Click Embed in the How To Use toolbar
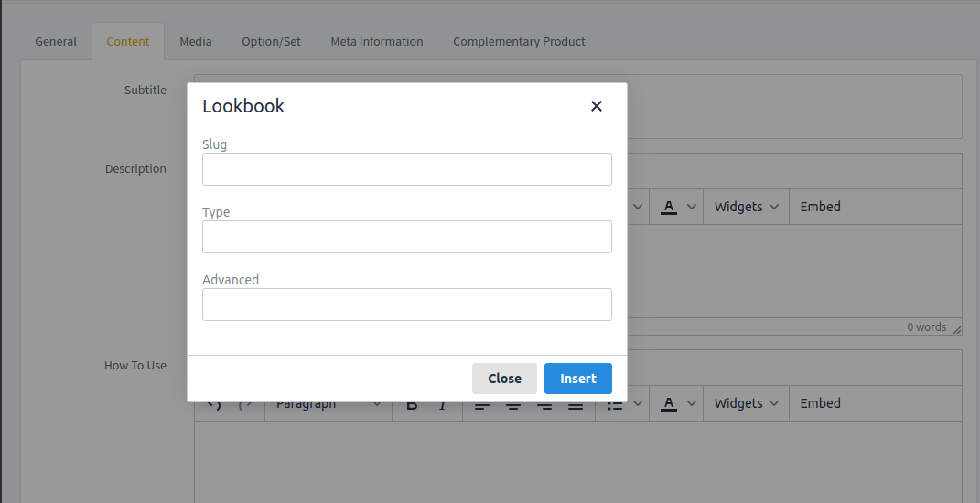The height and width of the screenshot is (503, 980). coord(820,403)
